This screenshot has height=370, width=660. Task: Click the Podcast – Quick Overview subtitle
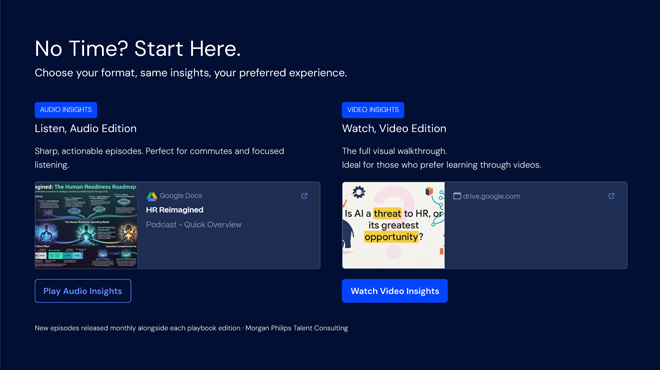pyautogui.click(x=194, y=224)
